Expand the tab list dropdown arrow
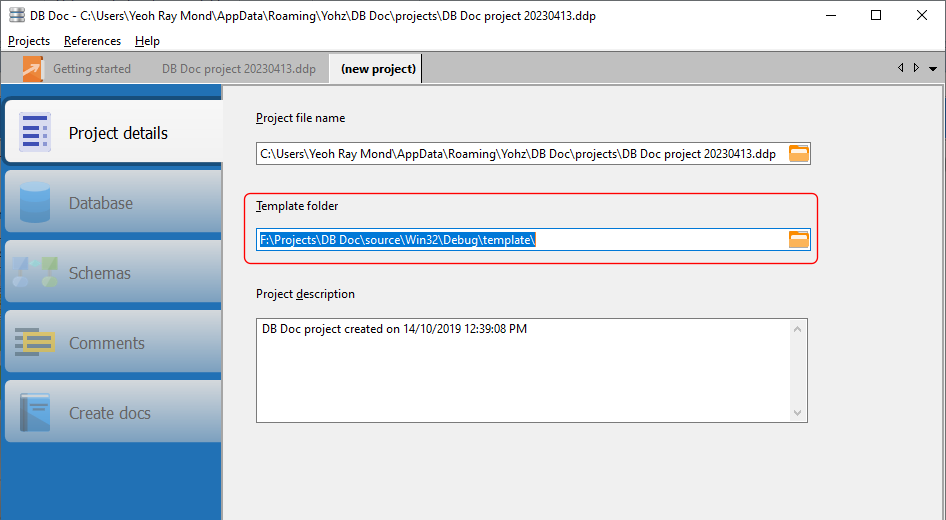 (933, 69)
